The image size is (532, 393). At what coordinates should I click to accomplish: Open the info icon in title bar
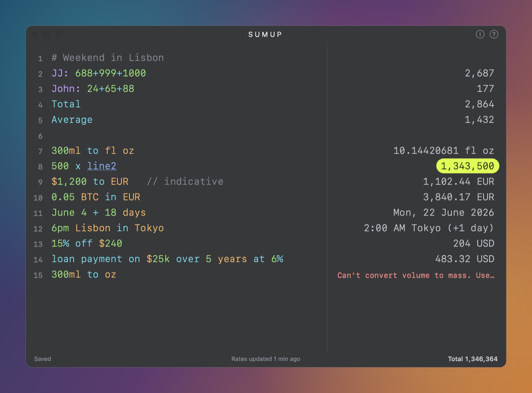tap(480, 34)
